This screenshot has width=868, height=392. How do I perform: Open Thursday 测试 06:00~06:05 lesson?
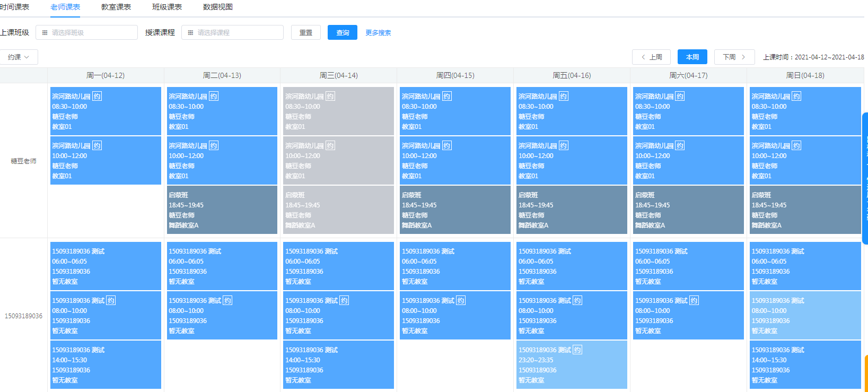pyautogui.click(x=455, y=266)
